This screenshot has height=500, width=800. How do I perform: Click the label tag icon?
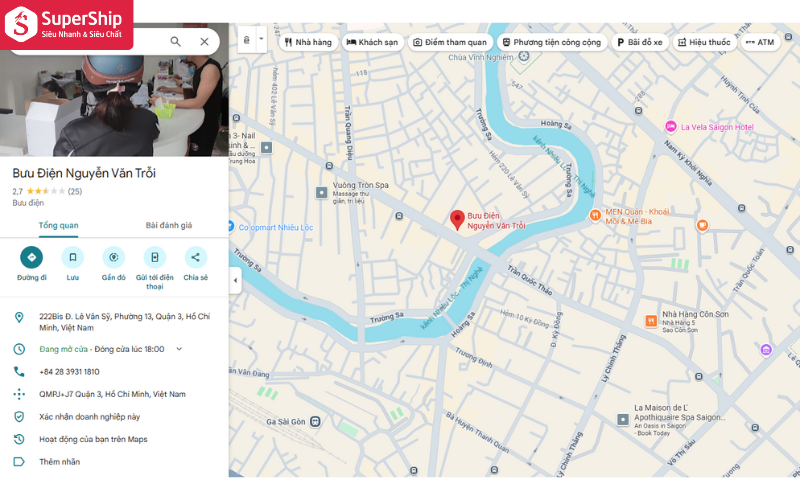[x=19, y=462]
